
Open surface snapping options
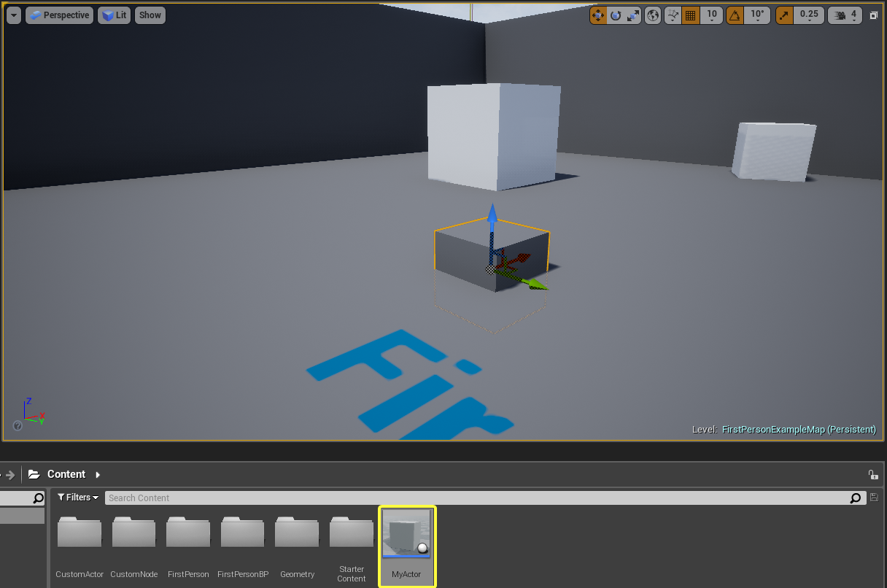click(673, 15)
